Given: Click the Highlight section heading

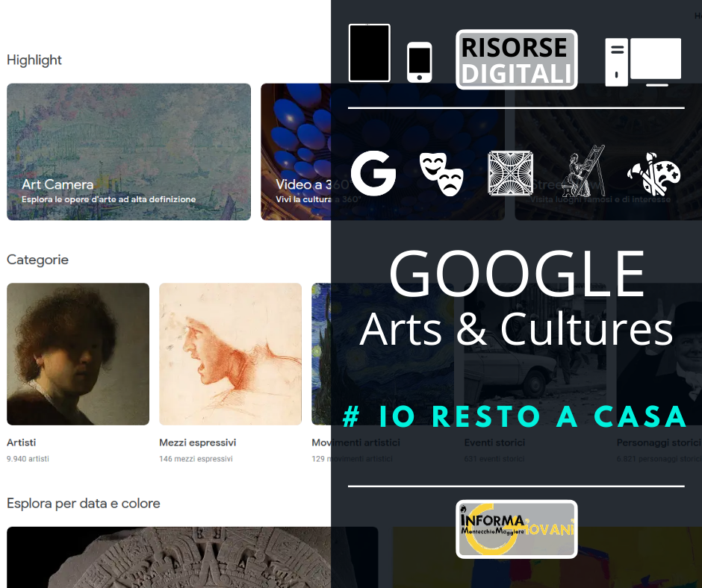Looking at the screenshot, I should (x=34, y=60).
